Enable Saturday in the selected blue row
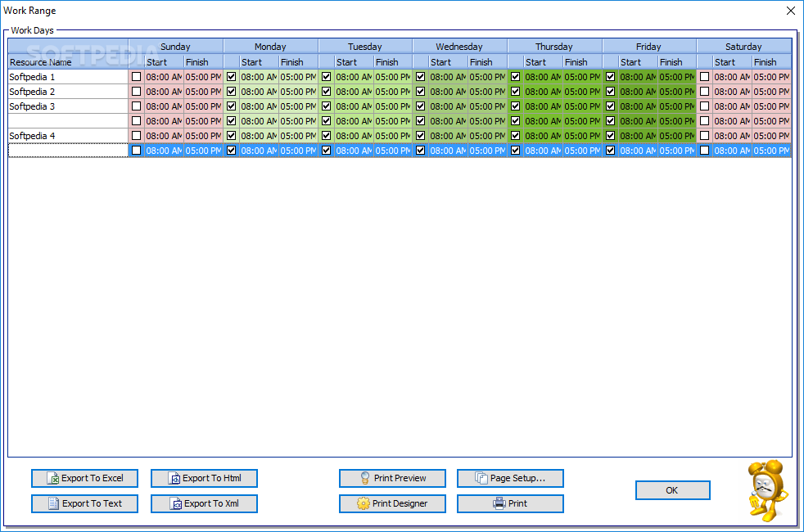The width and height of the screenshot is (804, 532). [705, 150]
